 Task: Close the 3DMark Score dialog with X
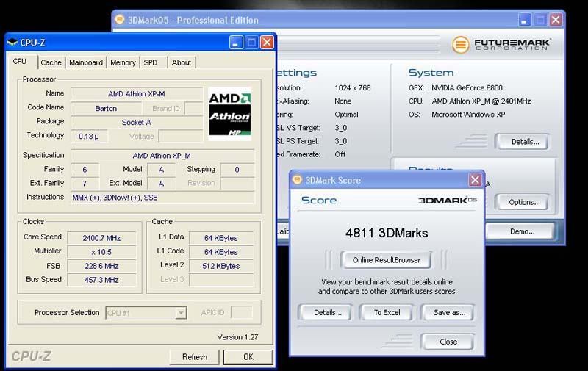pyautogui.click(x=475, y=180)
